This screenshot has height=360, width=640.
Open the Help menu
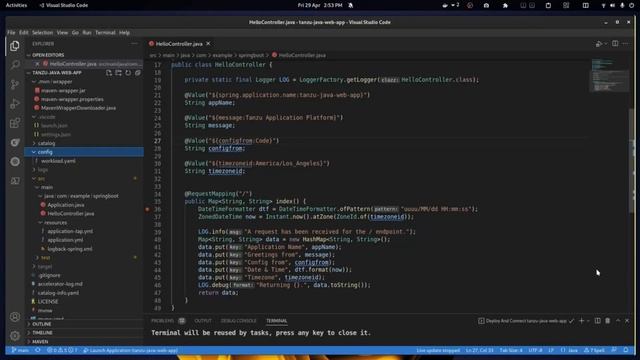coord(124,33)
